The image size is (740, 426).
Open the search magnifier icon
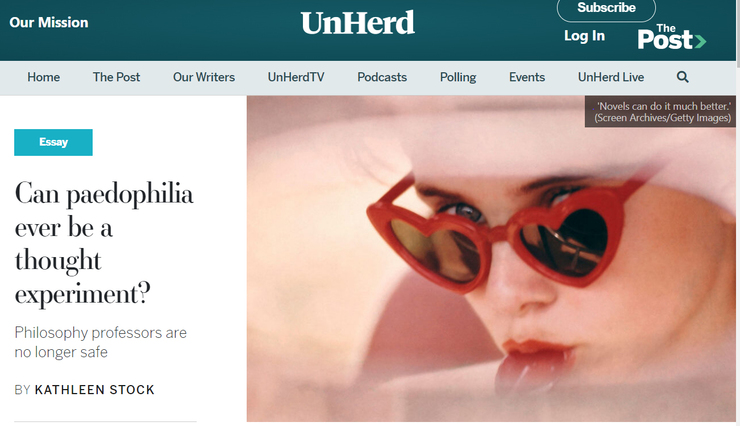[682, 77]
